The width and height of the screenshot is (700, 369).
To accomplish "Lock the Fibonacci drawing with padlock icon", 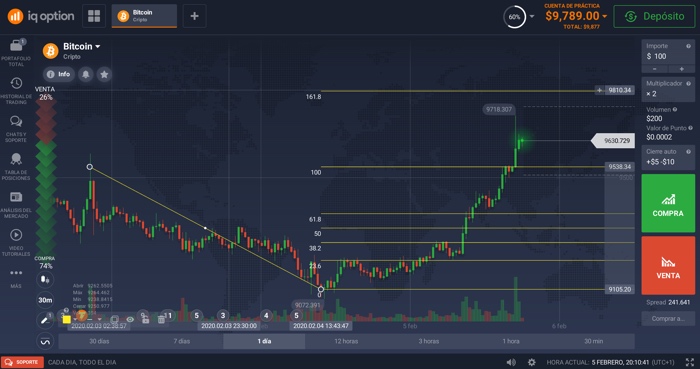I will tap(146, 320).
